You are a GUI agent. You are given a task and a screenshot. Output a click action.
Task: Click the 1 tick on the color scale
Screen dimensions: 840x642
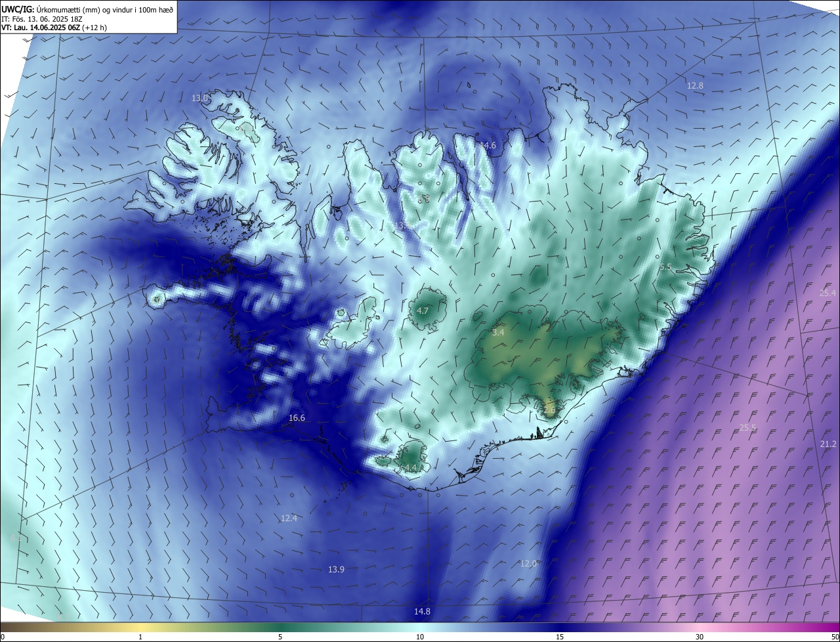pyautogui.click(x=140, y=637)
